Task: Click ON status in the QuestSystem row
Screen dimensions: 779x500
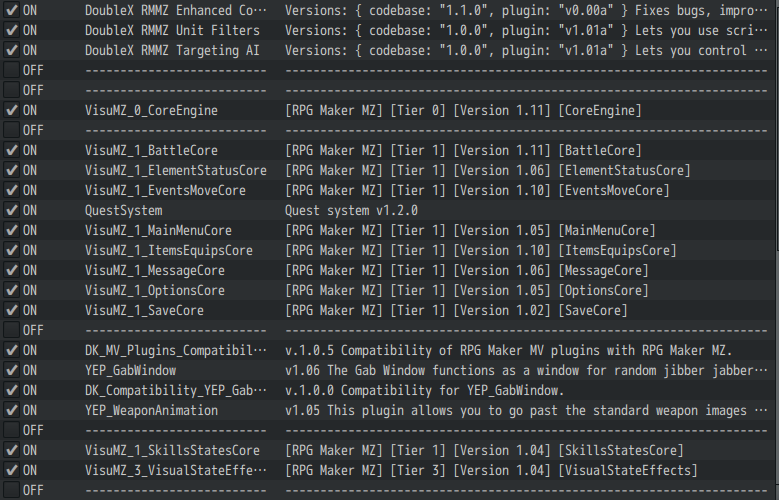Action: [30, 210]
